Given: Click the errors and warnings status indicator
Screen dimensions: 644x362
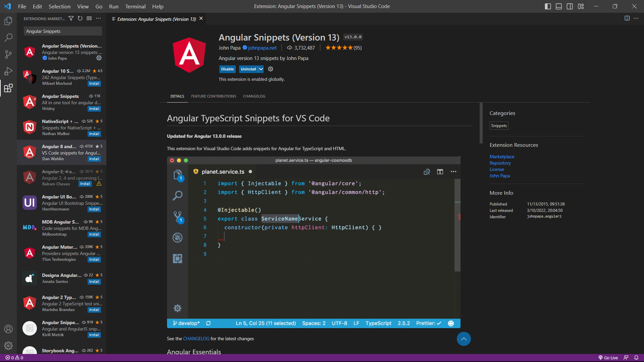Looking at the screenshot, I should 14,358.
